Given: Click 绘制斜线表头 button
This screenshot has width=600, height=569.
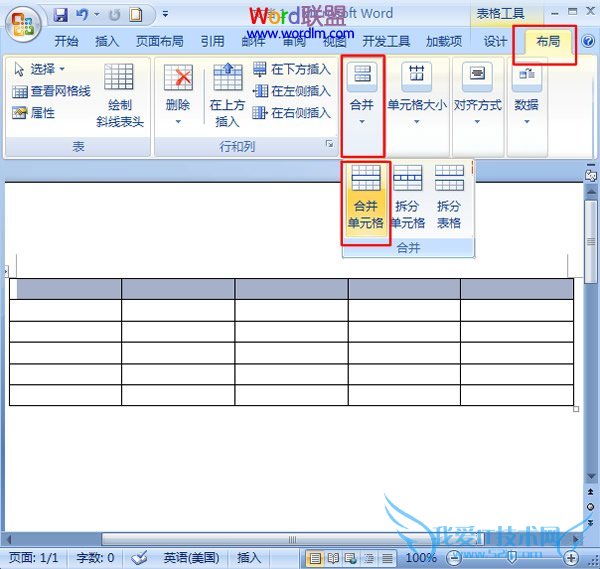Looking at the screenshot, I should tap(120, 95).
